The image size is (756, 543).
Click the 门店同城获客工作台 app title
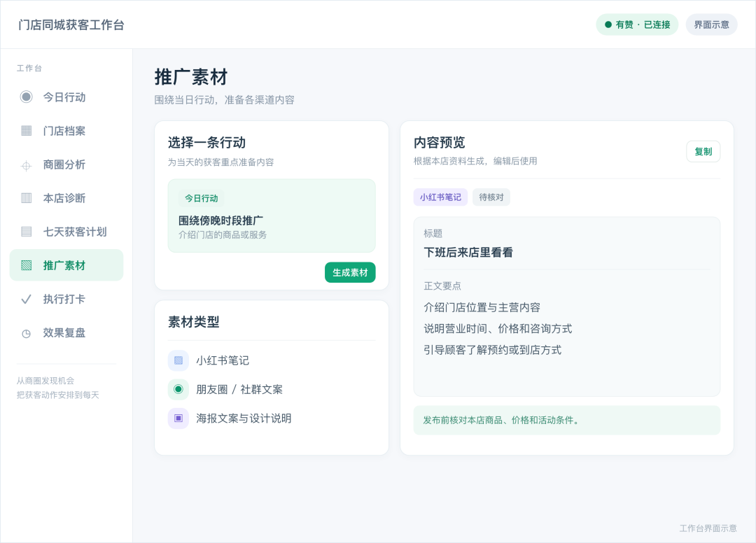(71, 25)
